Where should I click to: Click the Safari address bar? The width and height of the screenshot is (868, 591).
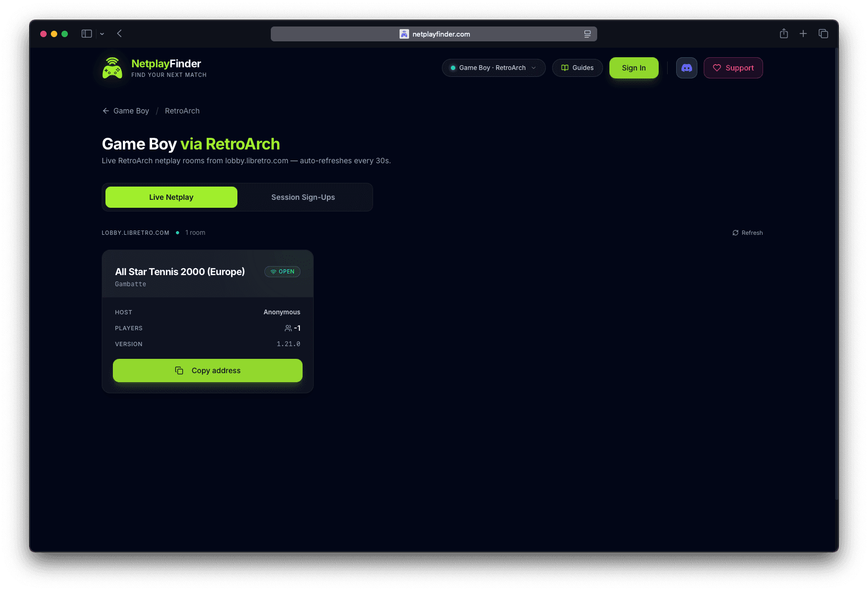tap(434, 34)
